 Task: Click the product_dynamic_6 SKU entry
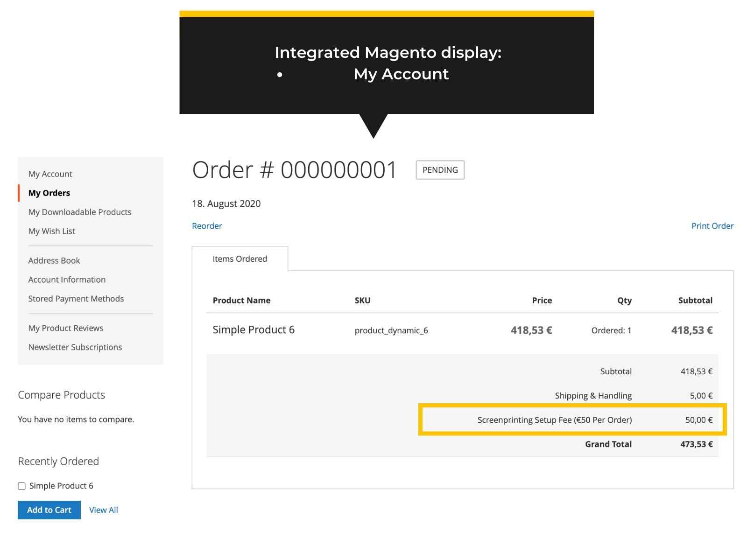(x=391, y=330)
